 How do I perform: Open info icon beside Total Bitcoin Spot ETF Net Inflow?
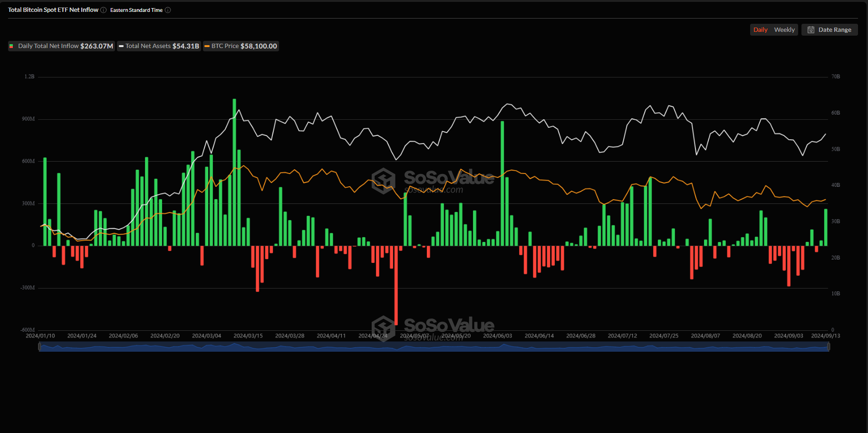point(104,10)
